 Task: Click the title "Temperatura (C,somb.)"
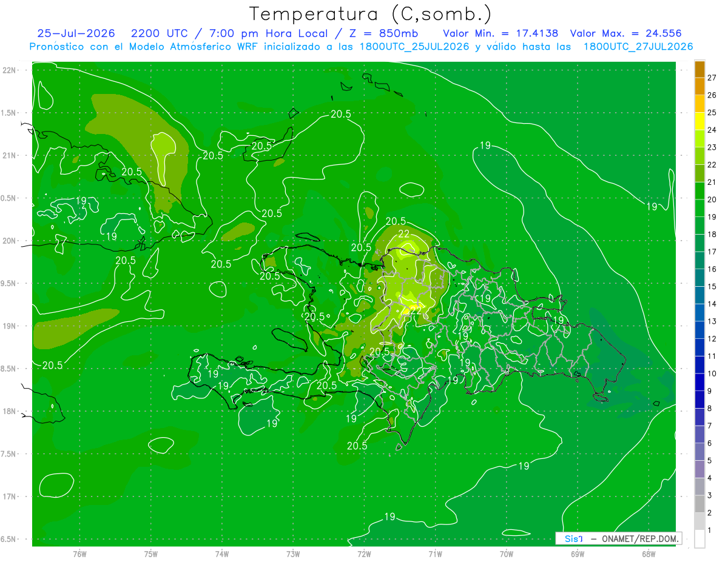click(370, 14)
